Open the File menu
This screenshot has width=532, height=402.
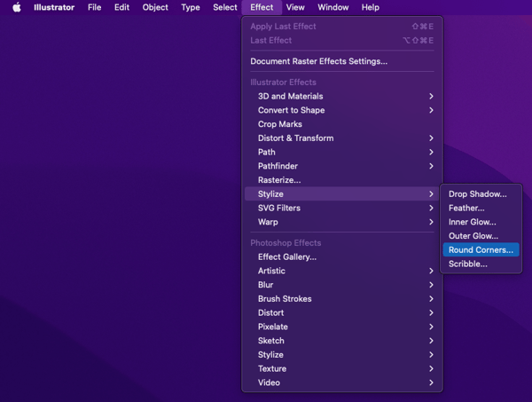94,7
